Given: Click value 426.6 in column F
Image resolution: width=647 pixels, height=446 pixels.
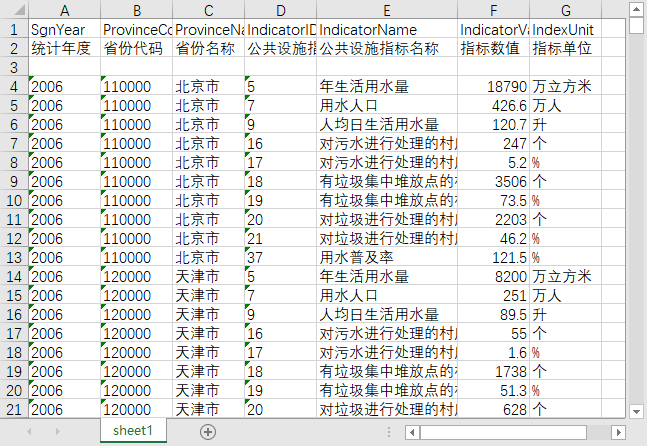Looking at the screenshot, I should pyautogui.click(x=494, y=105).
